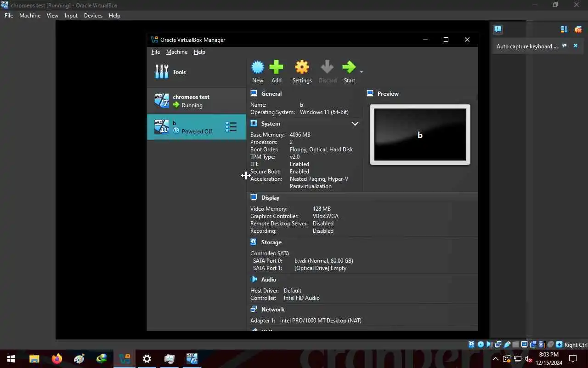
Task: Open the outer window Input menu
Action: pos(71,15)
